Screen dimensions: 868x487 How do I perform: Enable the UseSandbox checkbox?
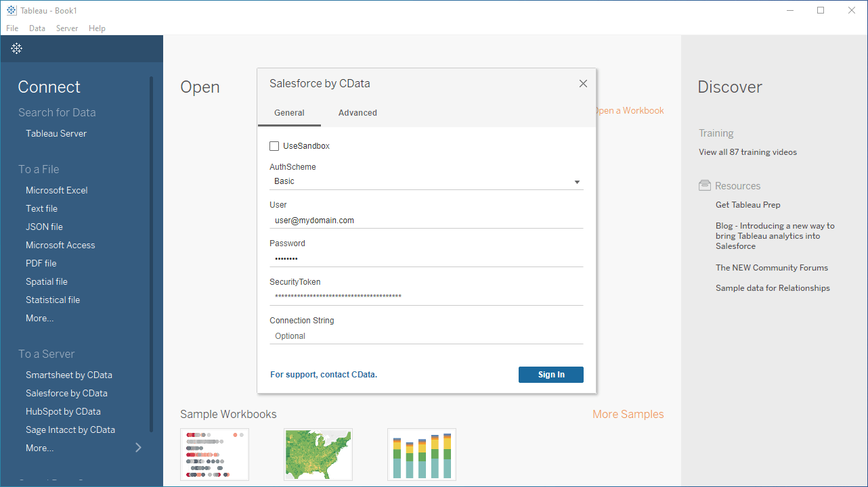(x=274, y=145)
